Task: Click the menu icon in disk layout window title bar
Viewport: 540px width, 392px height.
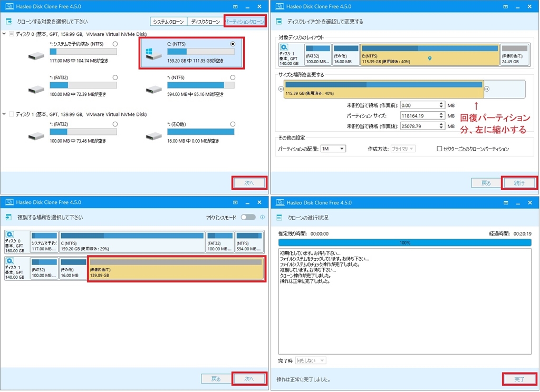Action: click(x=506, y=6)
